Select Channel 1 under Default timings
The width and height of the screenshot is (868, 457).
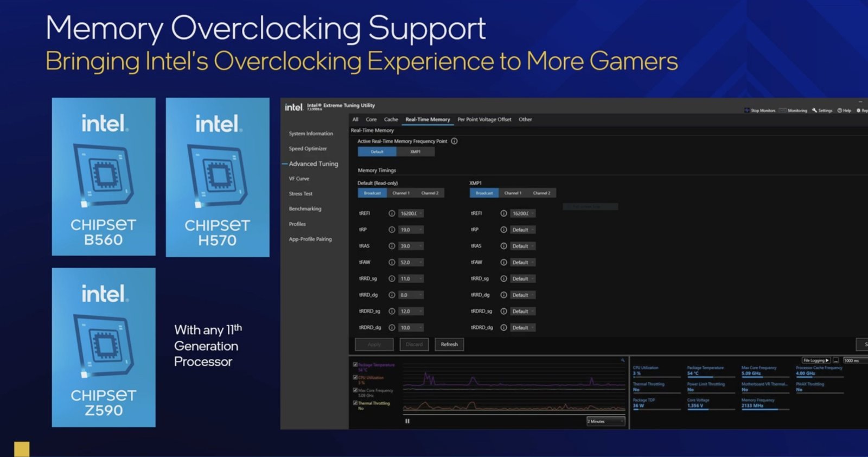(x=401, y=193)
